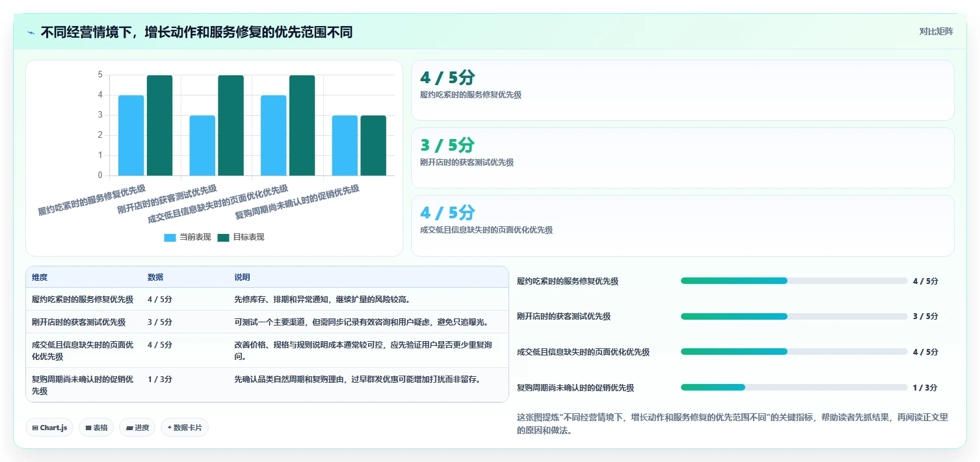Click the 3 / 5分 data card
This screenshot has height=462, width=980.
(683, 158)
